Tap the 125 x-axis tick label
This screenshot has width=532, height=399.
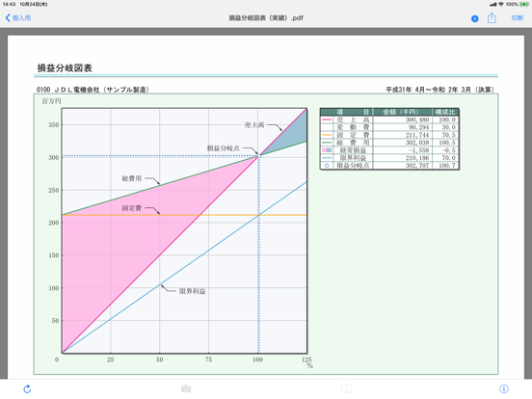306,359
